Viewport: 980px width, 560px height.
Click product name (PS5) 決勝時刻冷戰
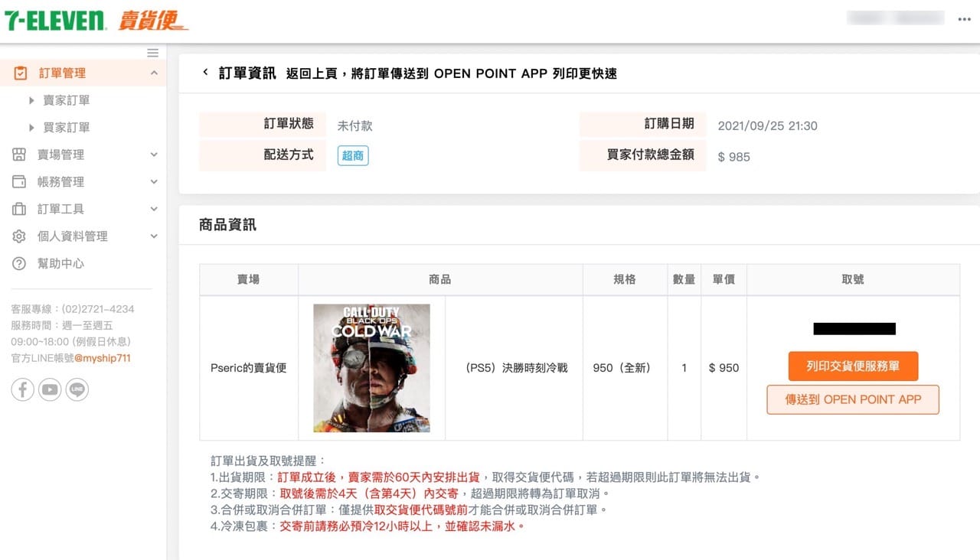coord(517,368)
